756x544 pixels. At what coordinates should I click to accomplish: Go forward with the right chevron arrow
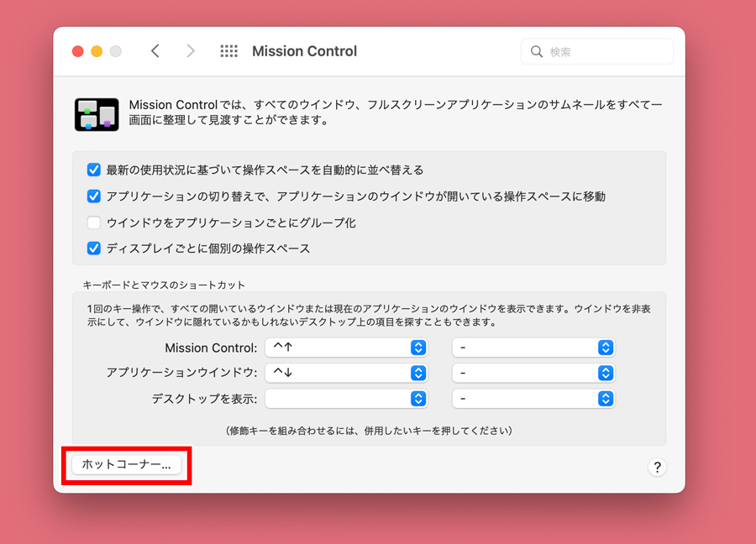click(x=191, y=51)
